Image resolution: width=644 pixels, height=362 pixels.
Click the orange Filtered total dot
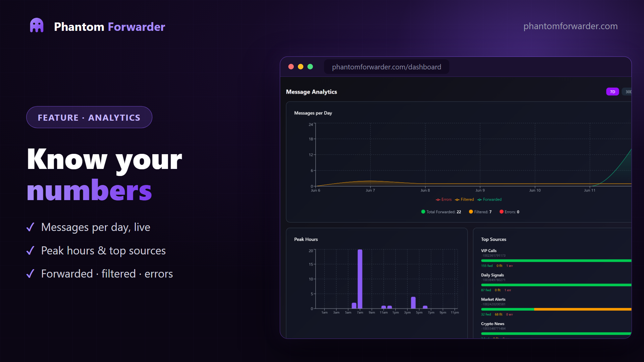471,212
